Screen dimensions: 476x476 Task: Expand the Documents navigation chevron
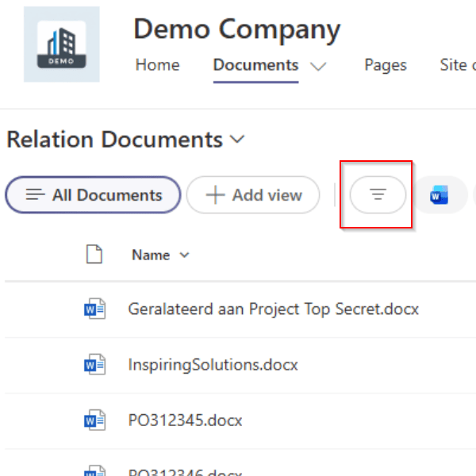[318, 67]
